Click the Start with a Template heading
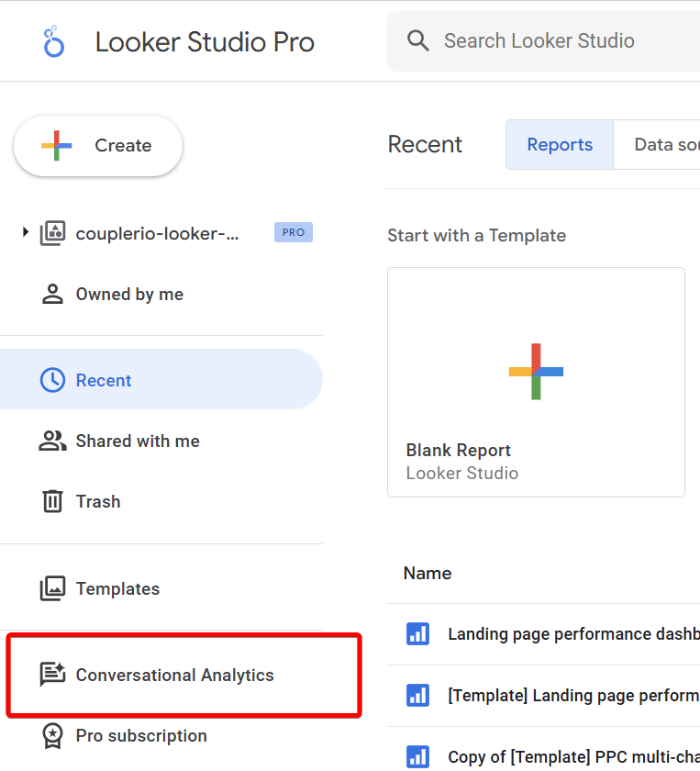Viewport: 700px width, 771px height. tap(476, 236)
